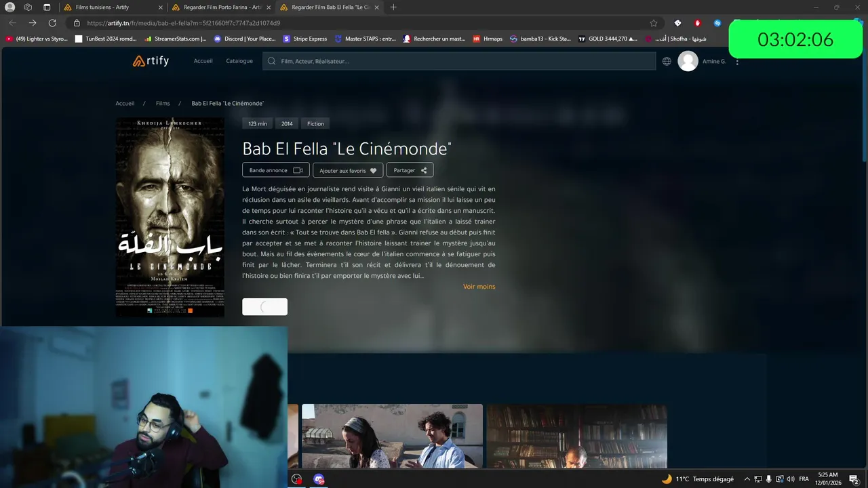Click the Films breadcrumb link
Screen dimensions: 868x488
(163, 104)
